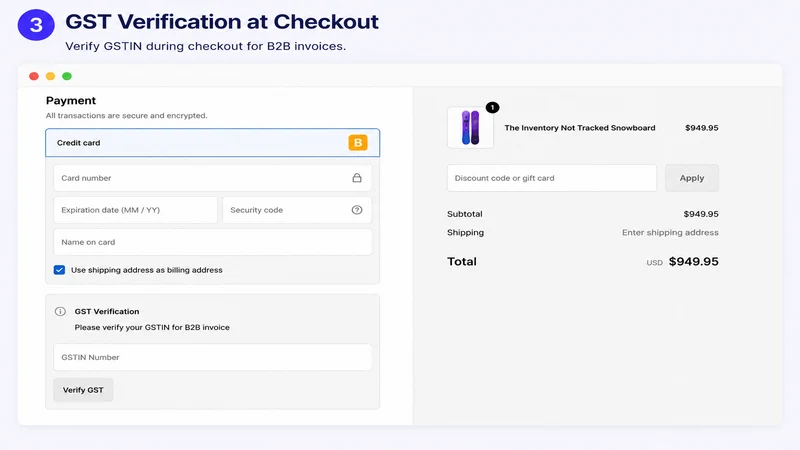The image size is (800, 450).
Task: Click the GST Verification info icon
Action: 60,311
